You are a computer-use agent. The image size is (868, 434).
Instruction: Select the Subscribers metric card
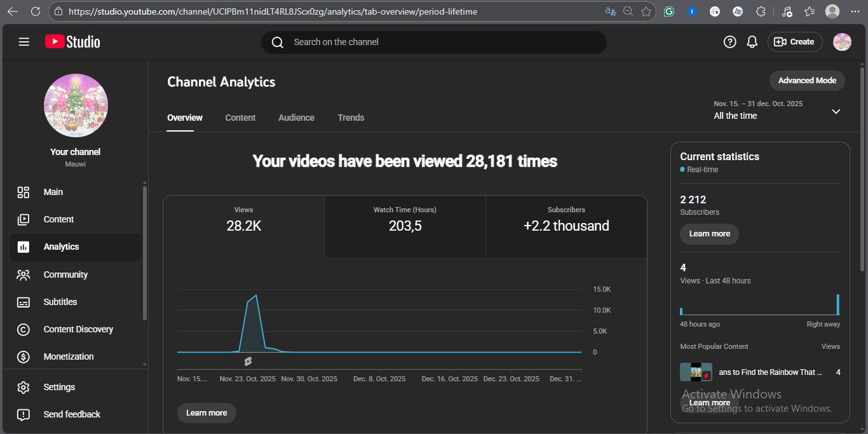click(566, 219)
